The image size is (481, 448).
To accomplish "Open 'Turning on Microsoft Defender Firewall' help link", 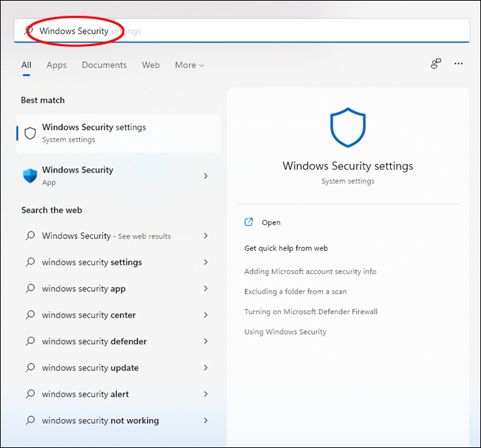I will point(311,312).
